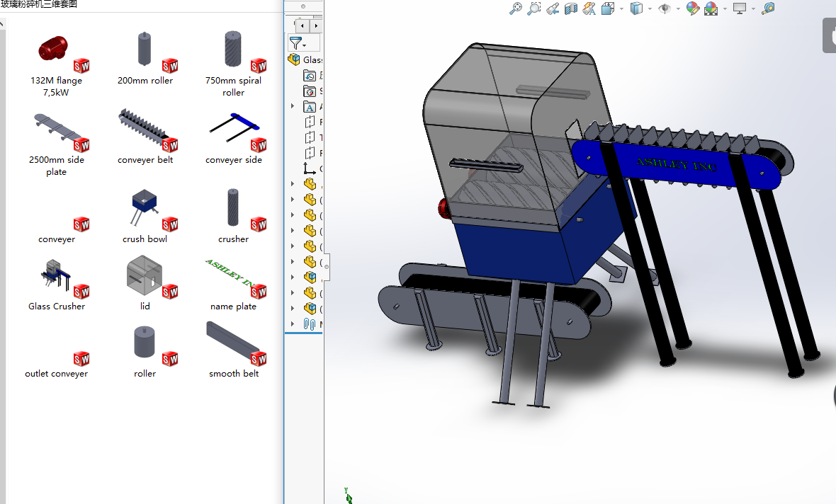
Task: Click the red motor on the 3D model
Action: click(x=444, y=208)
